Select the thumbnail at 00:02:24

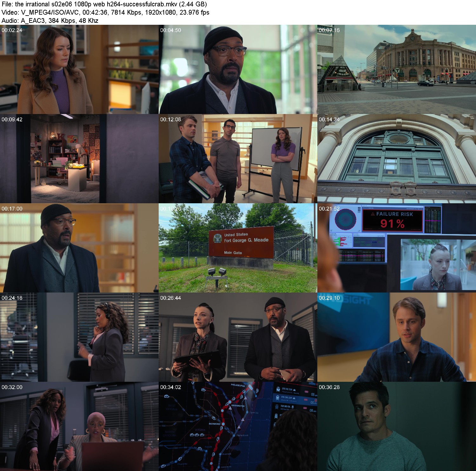point(79,70)
